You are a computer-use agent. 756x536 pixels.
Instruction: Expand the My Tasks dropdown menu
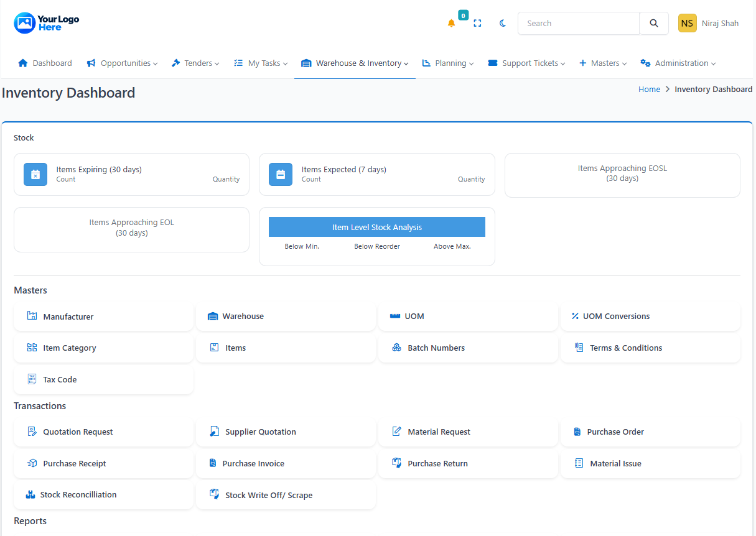click(261, 63)
